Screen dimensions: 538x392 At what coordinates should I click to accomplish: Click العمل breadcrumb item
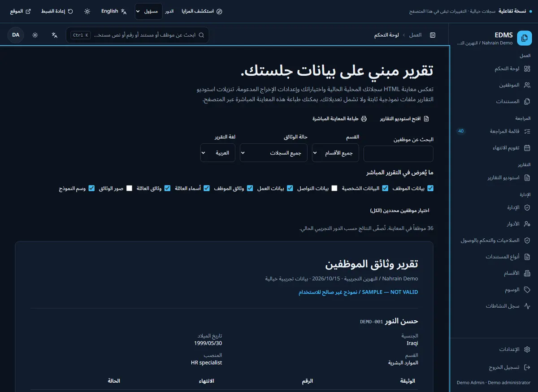(415, 35)
